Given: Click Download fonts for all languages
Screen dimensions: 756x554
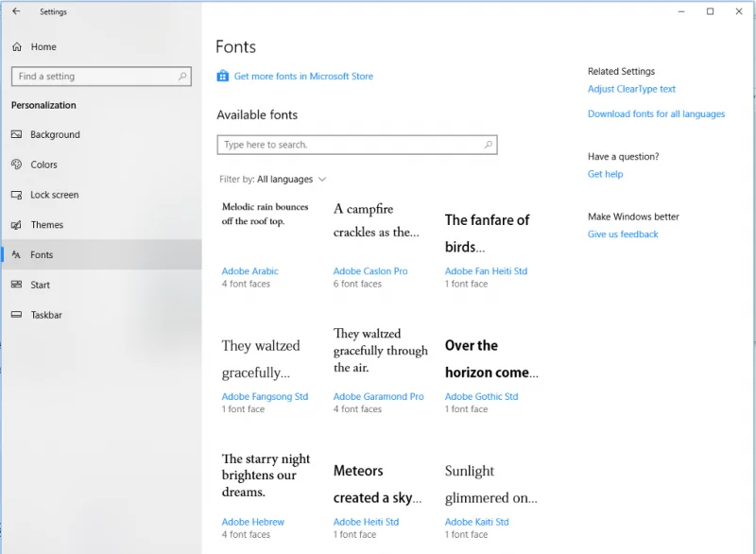Looking at the screenshot, I should tap(656, 113).
